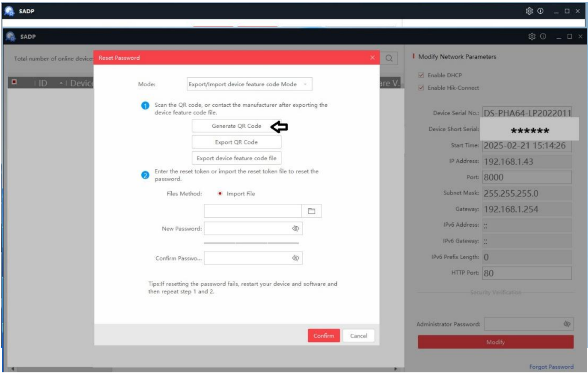The width and height of the screenshot is (588, 374).
Task: Show Administrator Password with eye icon
Action: point(567,324)
